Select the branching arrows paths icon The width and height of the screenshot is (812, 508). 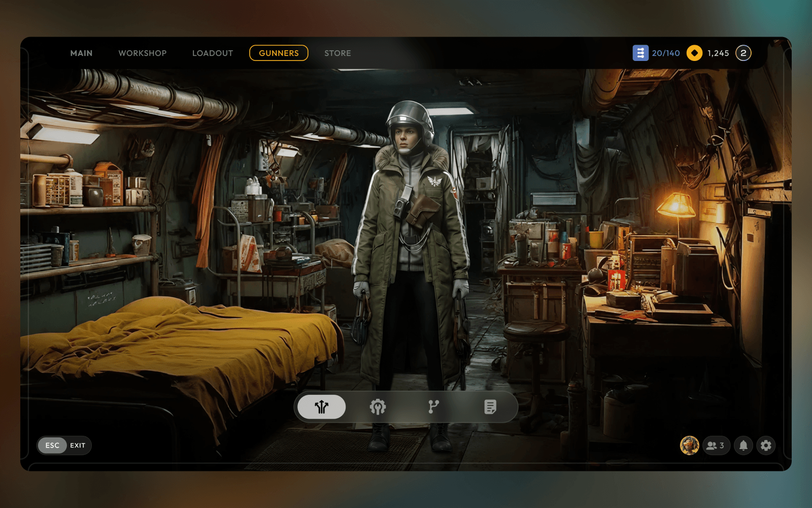click(x=321, y=407)
